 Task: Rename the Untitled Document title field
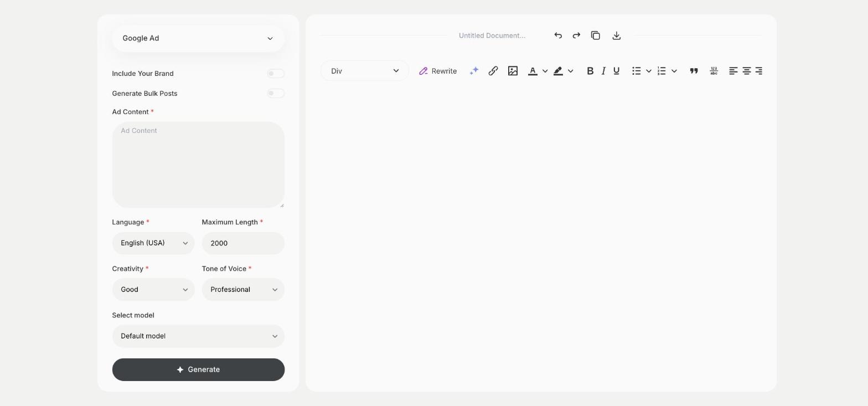tap(492, 35)
